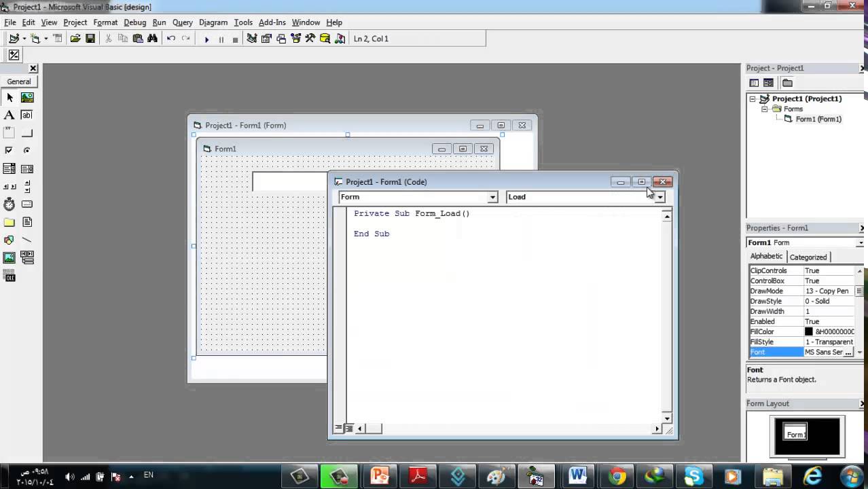Collapse the Project1 tree node
This screenshot has width=868, height=489.
point(753,98)
